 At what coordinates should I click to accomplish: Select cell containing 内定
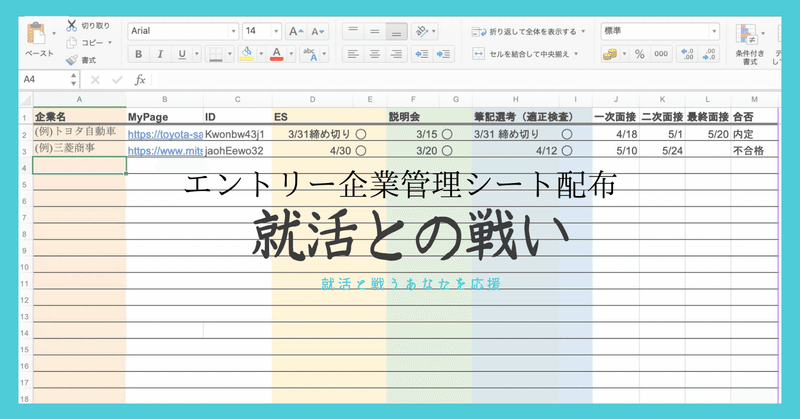754,134
